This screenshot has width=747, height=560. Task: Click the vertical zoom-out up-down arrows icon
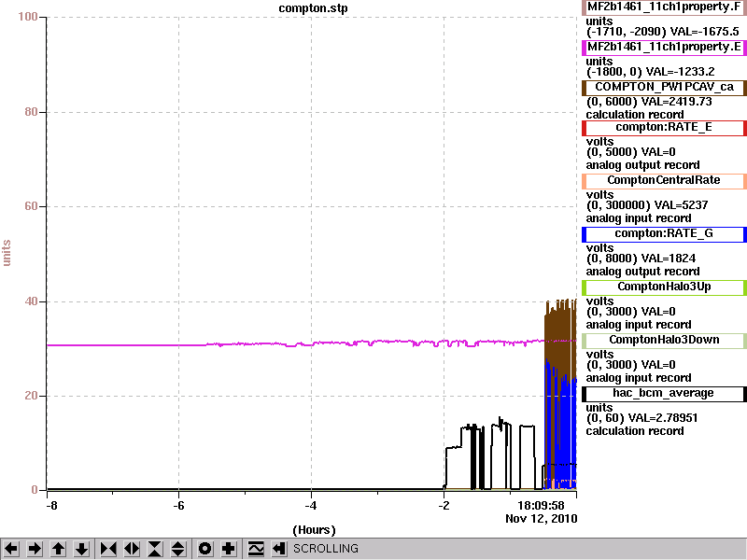click(x=178, y=549)
